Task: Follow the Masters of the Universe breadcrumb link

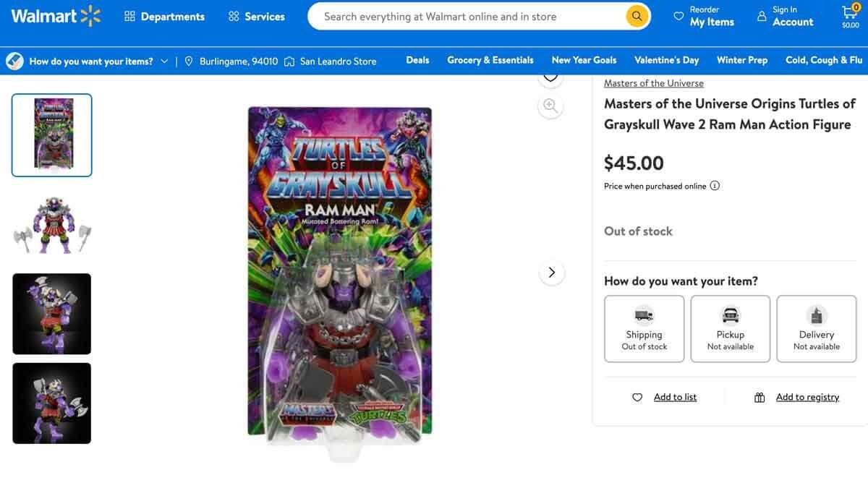Action: [x=653, y=83]
